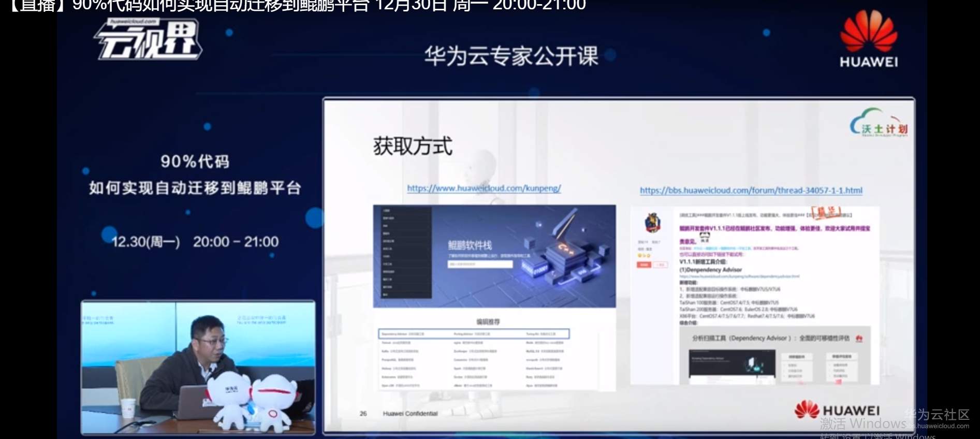Click the large HUAWEI logo in the header
The image size is (980, 439).
pyautogui.click(x=869, y=39)
